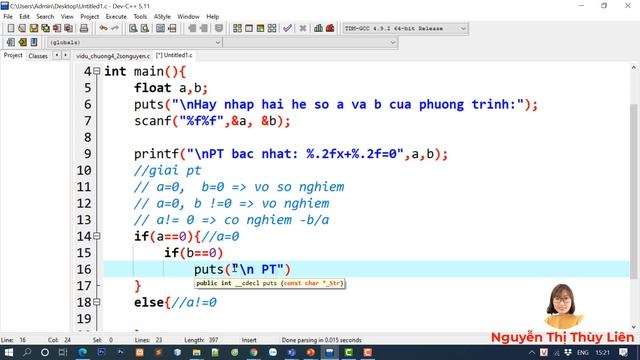Undo the last edit
This screenshot has height=360, width=640.
tap(103, 28)
